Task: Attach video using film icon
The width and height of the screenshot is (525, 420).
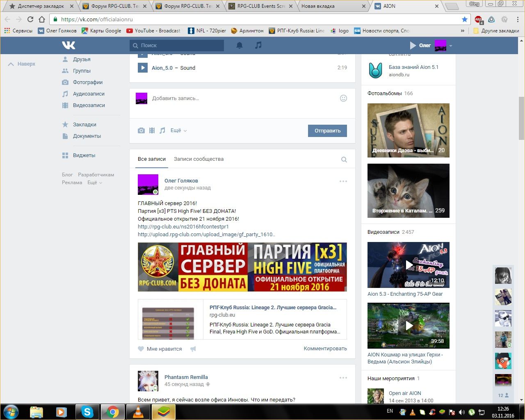Action: pos(152,130)
